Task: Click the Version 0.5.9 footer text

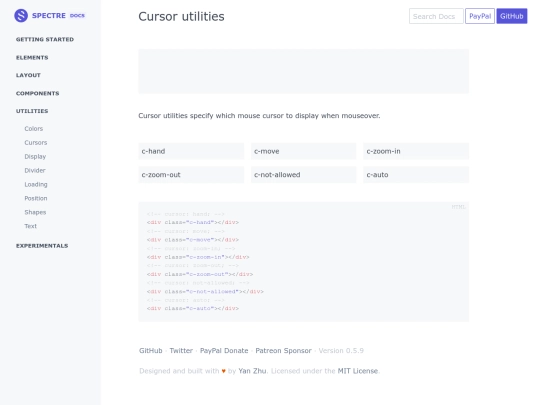Action: 341,351
